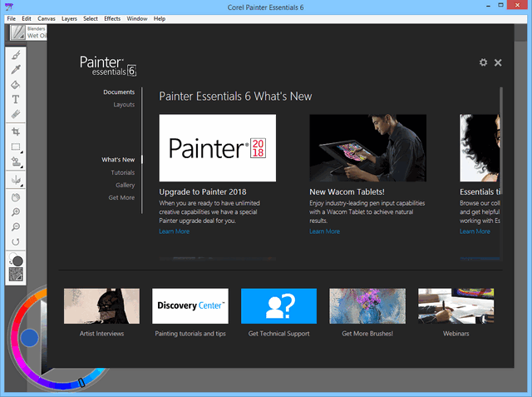Open the Artist Interviews thumbnail
Viewport: 532px width, 397px height.
[101, 306]
